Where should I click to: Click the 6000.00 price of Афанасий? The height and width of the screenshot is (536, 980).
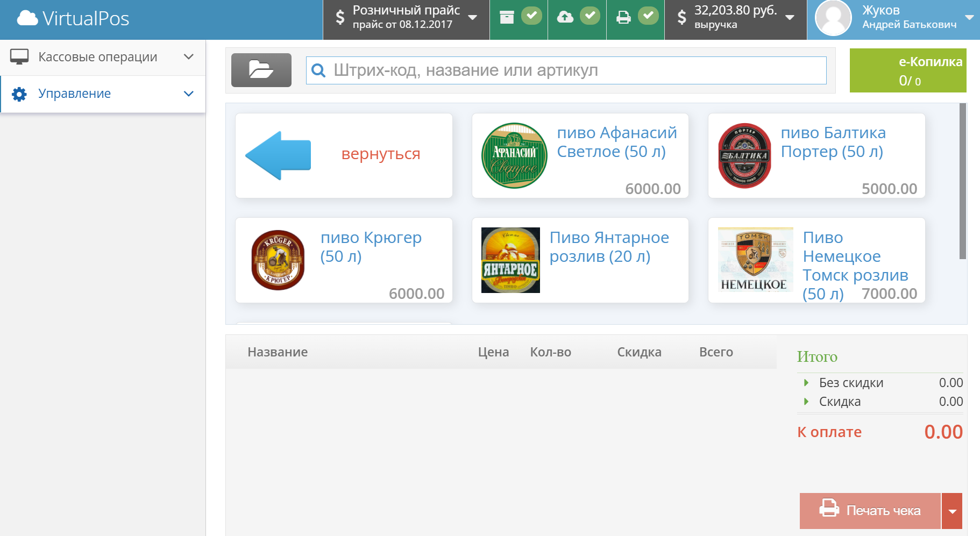click(x=653, y=189)
